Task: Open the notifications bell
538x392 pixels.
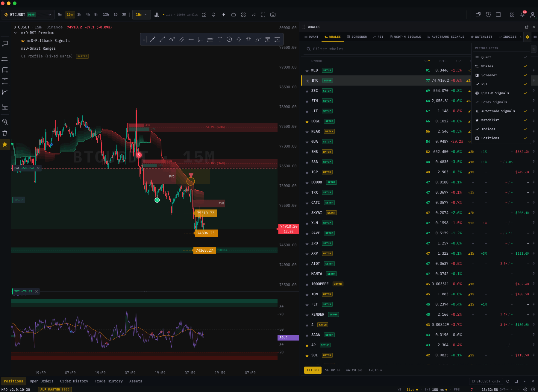Action: (x=522, y=15)
